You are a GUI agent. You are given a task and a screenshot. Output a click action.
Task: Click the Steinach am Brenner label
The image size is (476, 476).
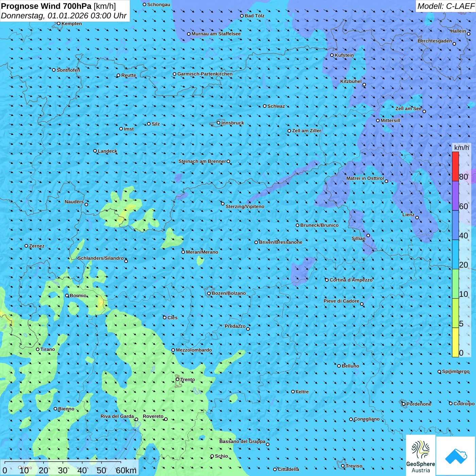coord(202,161)
